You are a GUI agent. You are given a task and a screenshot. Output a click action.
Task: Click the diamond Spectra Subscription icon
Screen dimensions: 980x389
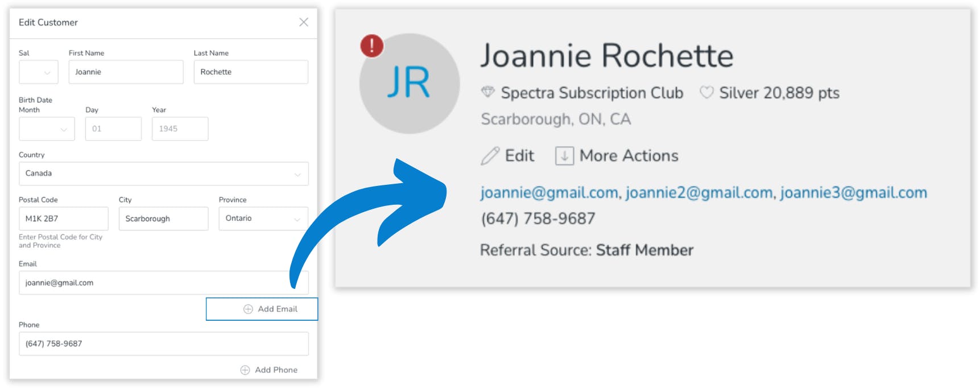[488, 92]
